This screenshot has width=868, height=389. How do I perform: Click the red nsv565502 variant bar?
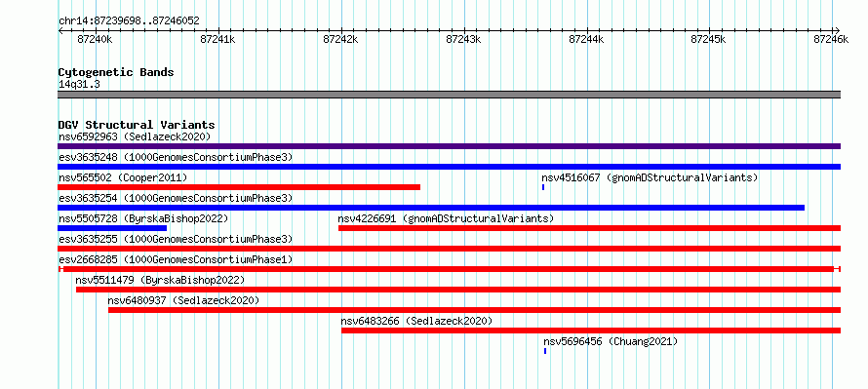coord(239,187)
